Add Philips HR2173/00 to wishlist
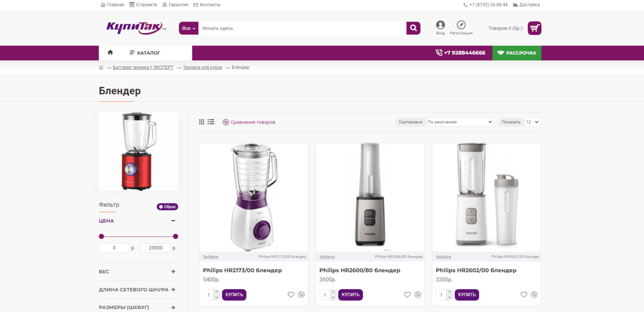 [291, 295]
